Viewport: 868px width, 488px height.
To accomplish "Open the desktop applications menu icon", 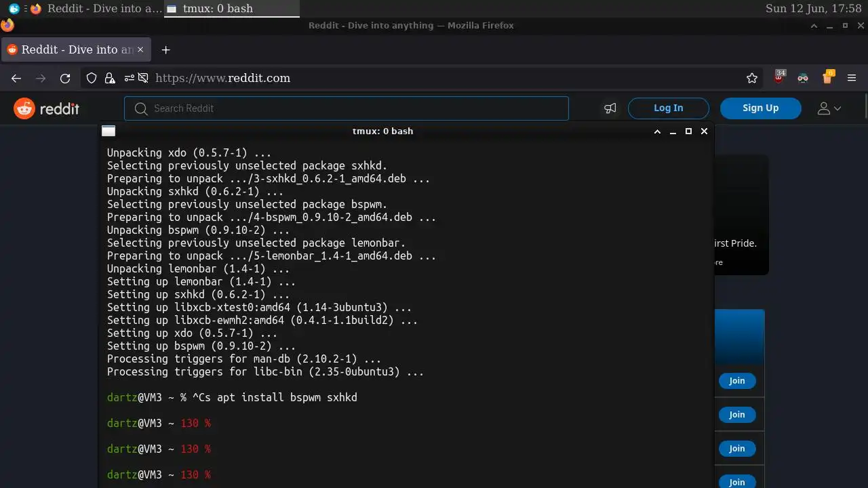I will (14, 9).
